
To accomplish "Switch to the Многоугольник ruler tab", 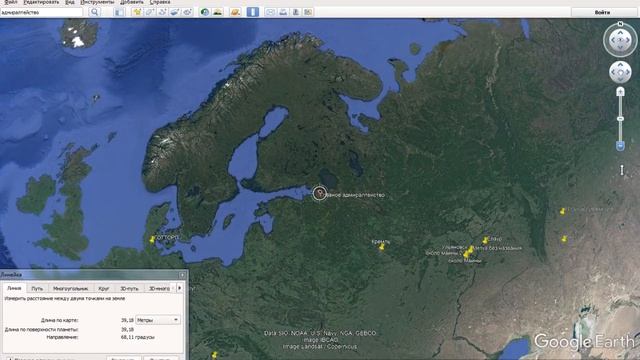I will [70, 289].
